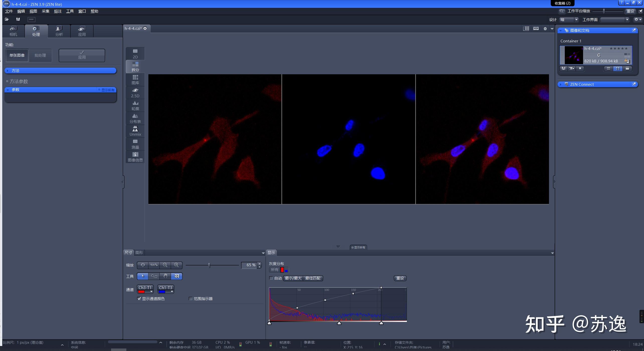
Task: Click the fit-to-window zoom icon
Action: pyautogui.click(x=143, y=265)
